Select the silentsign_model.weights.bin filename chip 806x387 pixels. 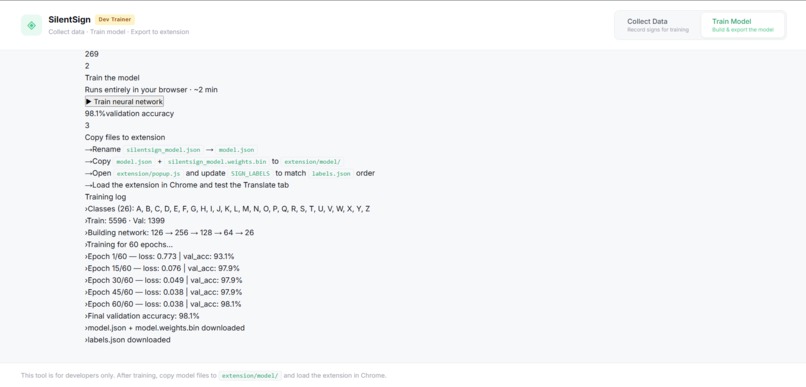pos(216,161)
